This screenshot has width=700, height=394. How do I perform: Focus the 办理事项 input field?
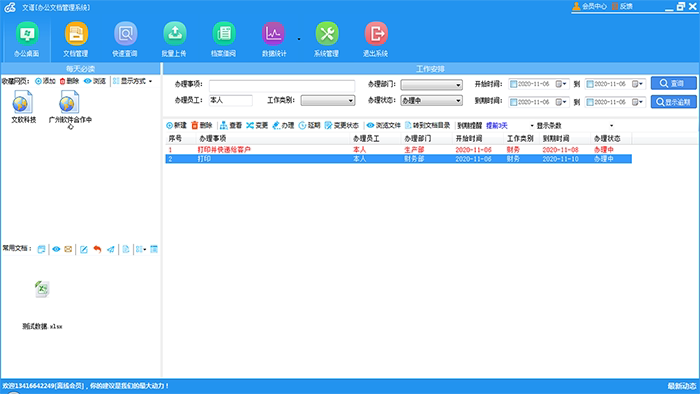coord(282,85)
